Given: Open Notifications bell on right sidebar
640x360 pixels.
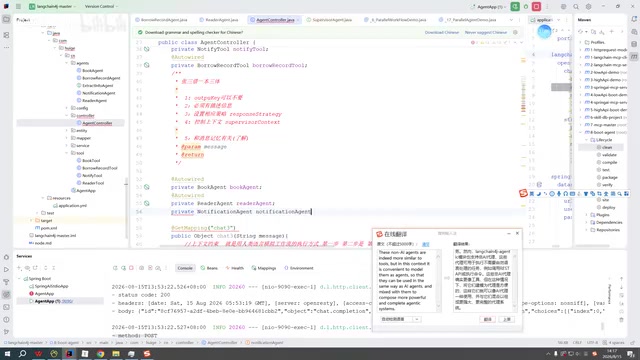Looking at the screenshot, I should coord(634,19).
